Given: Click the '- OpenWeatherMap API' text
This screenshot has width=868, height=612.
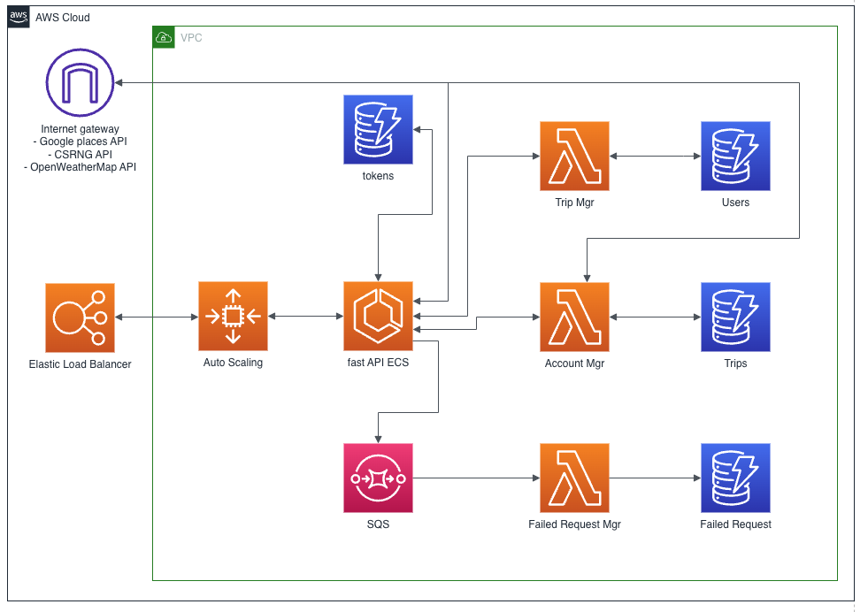Looking at the screenshot, I should coord(80,166).
